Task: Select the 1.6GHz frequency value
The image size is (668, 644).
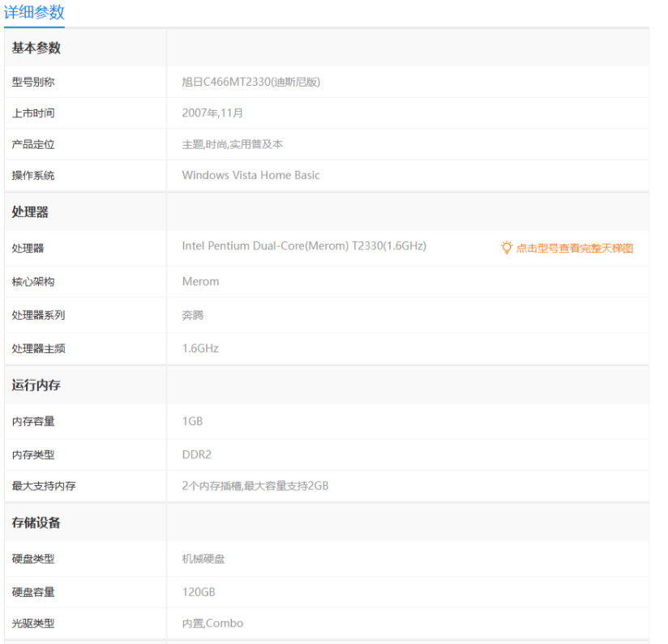Action: click(x=200, y=348)
